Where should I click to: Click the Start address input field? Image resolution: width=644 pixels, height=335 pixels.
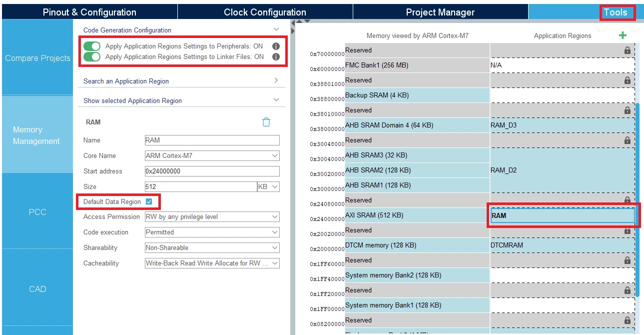[212, 171]
